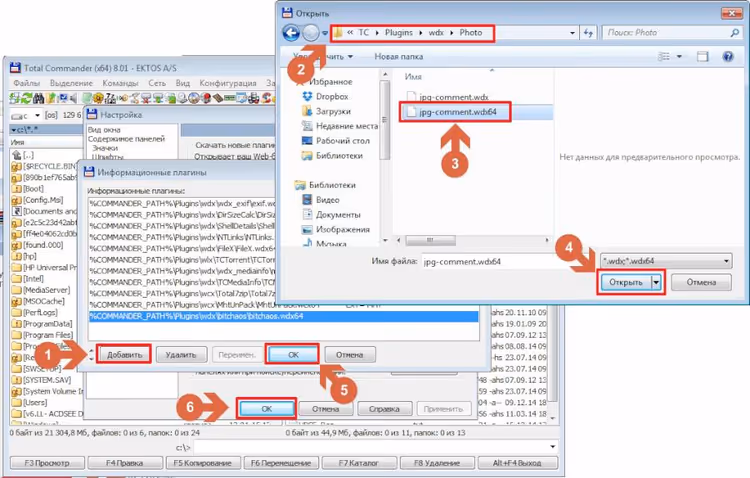Select Видео library in sidebar
The height and width of the screenshot is (478, 750).
[321, 200]
